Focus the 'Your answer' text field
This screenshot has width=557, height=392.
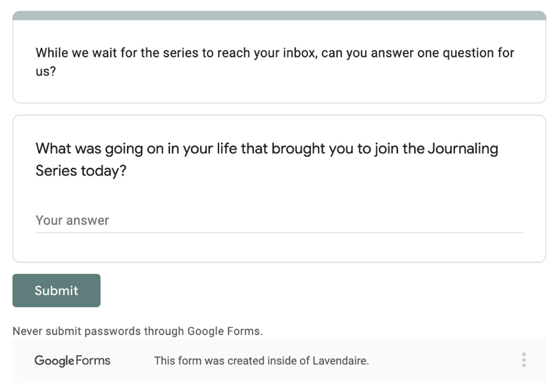click(279, 220)
